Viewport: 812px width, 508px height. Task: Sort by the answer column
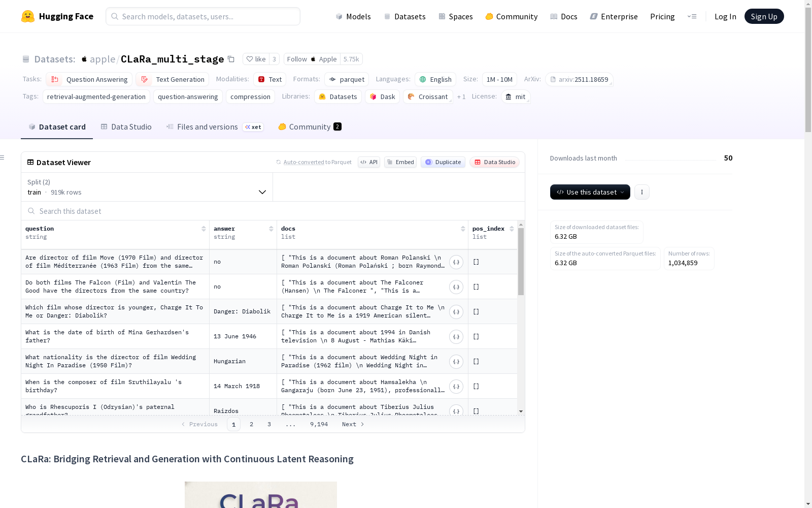pos(271,229)
